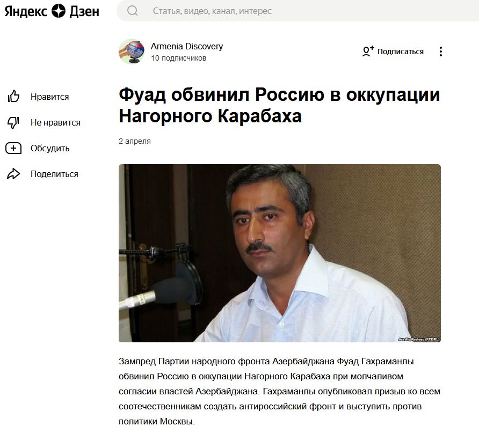Screen dimensions: 479x448
Task: Open the article photo of the man
Action: pos(280,253)
